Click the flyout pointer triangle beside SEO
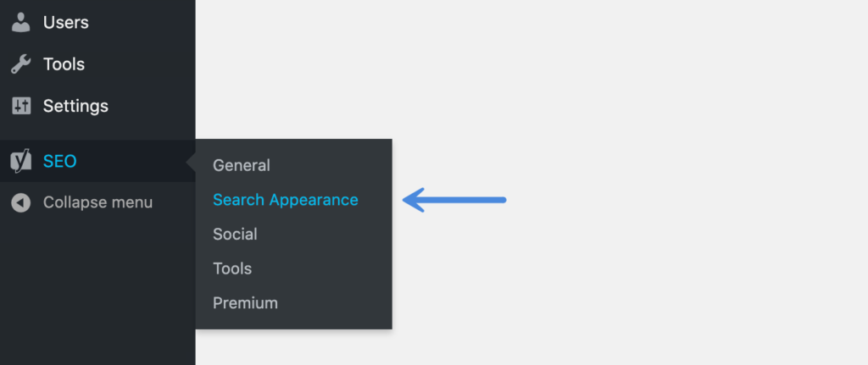 [x=191, y=162]
